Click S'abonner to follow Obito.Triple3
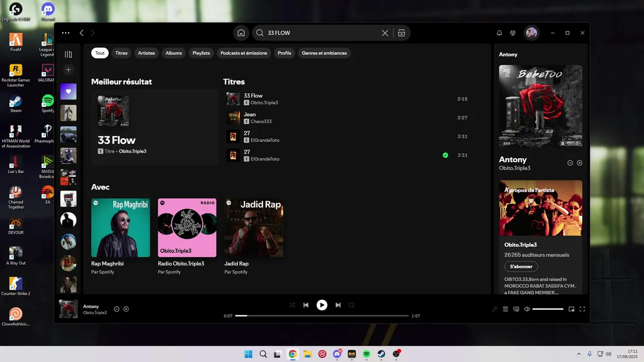The image size is (644, 362). click(x=521, y=266)
